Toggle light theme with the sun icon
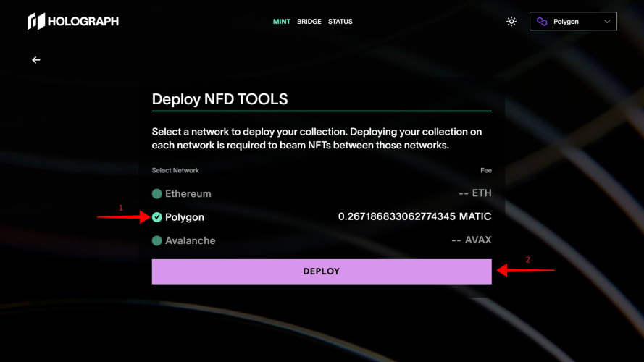 (511, 21)
